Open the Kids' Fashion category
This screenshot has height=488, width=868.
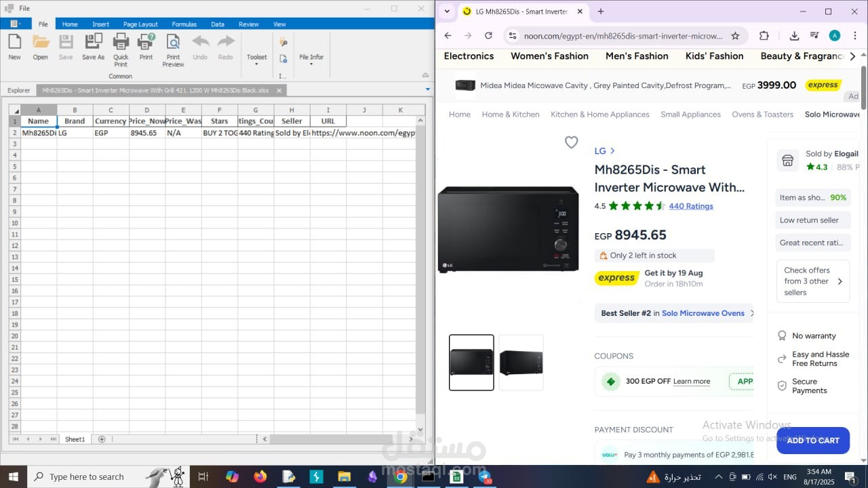pos(714,56)
